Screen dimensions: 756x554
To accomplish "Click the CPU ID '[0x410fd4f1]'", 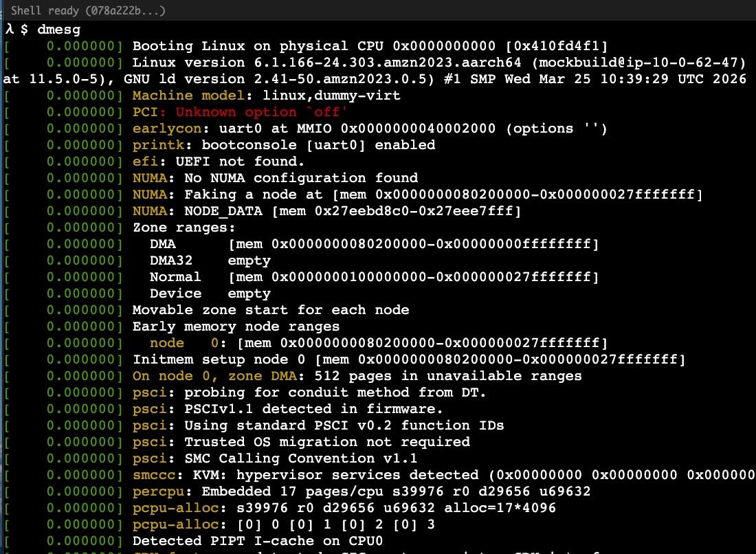I will pos(557,46).
